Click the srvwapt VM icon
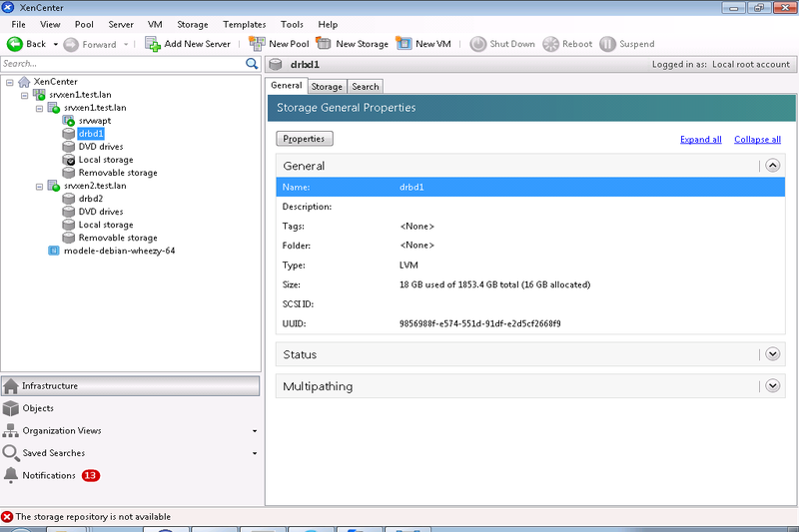Image resolution: width=799 pixels, height=532 pixels. click(x=69, y=121)
